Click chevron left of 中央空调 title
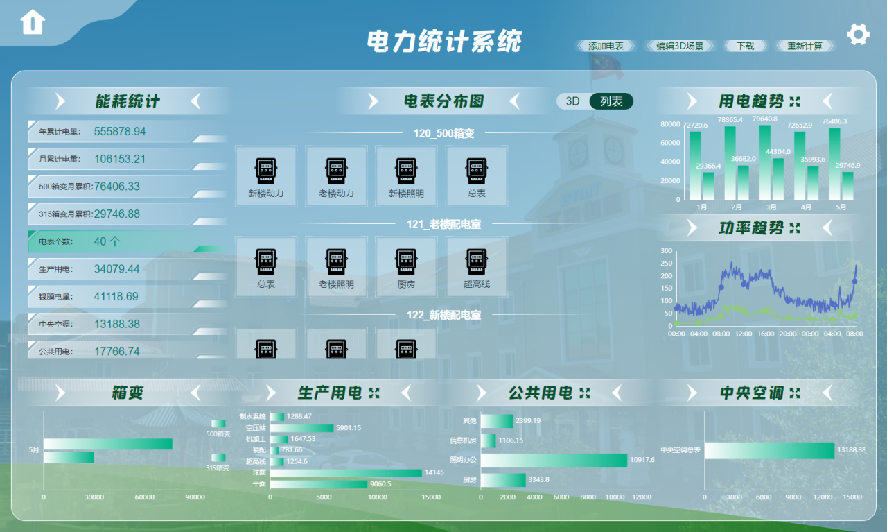Viewport: 888px width, 532px height. point(691,393)
